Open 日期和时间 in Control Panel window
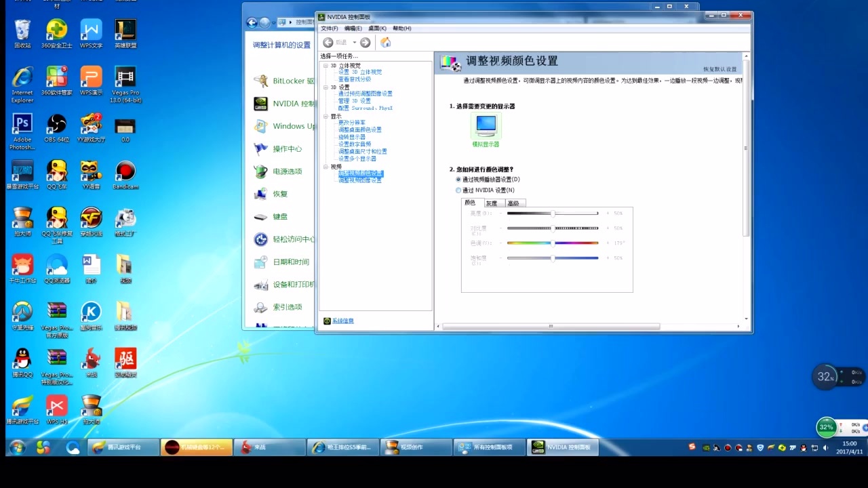868x488 pixels. [x=281, y=262]
